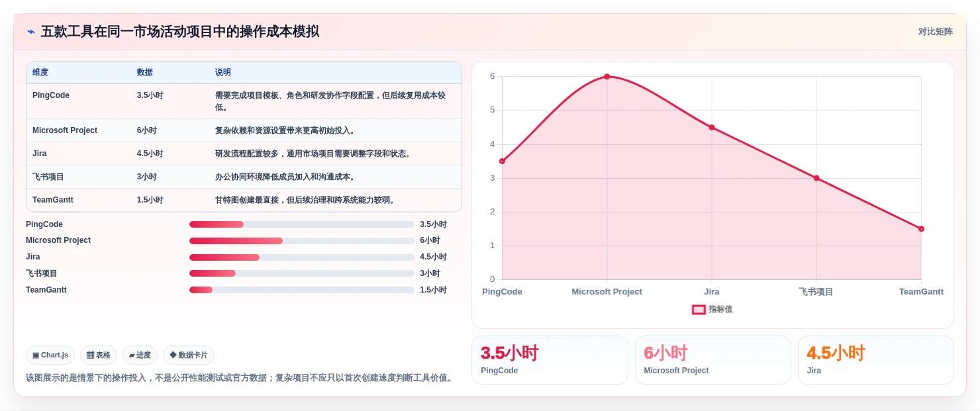This screenshot has height=411, width=980.
Task: Select the 飞书项目 table row name
Action: (x=48, y=177)
